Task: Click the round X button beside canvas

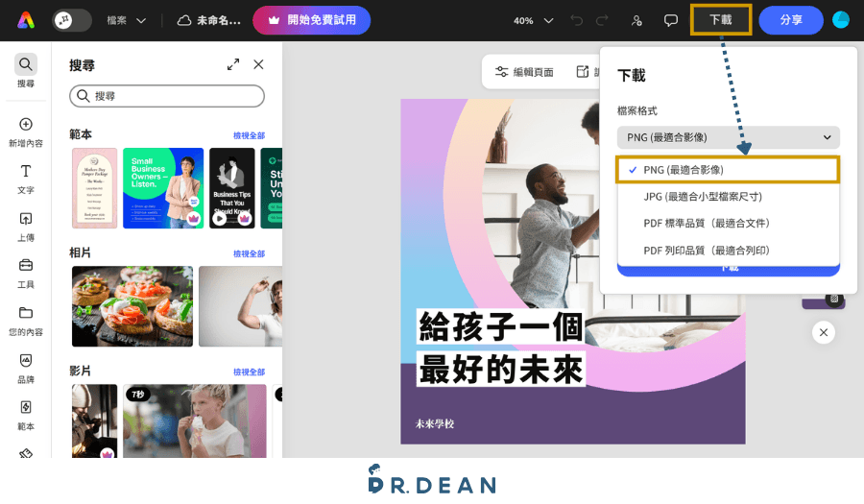Action: 824,333
